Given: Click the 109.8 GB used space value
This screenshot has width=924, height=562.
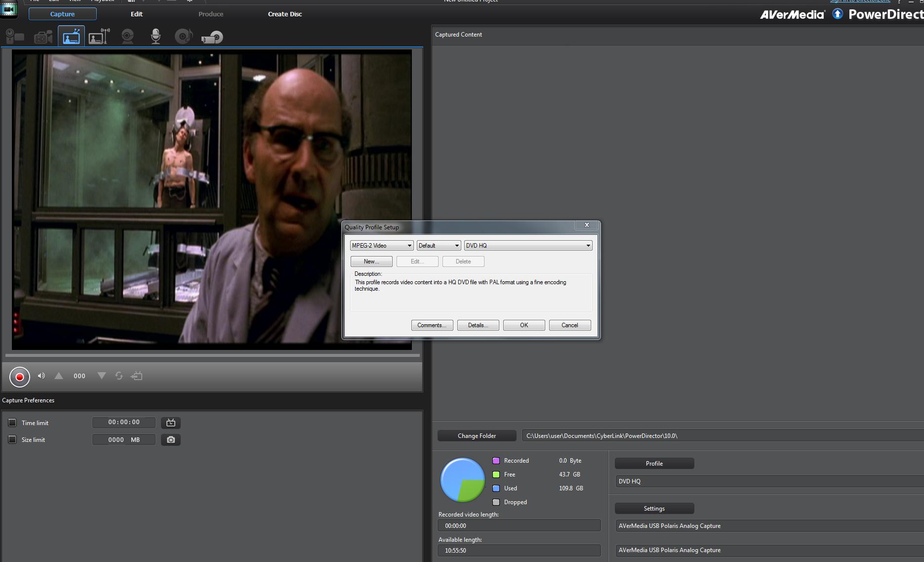Looking at the screenshot, I should coord(571,488).
